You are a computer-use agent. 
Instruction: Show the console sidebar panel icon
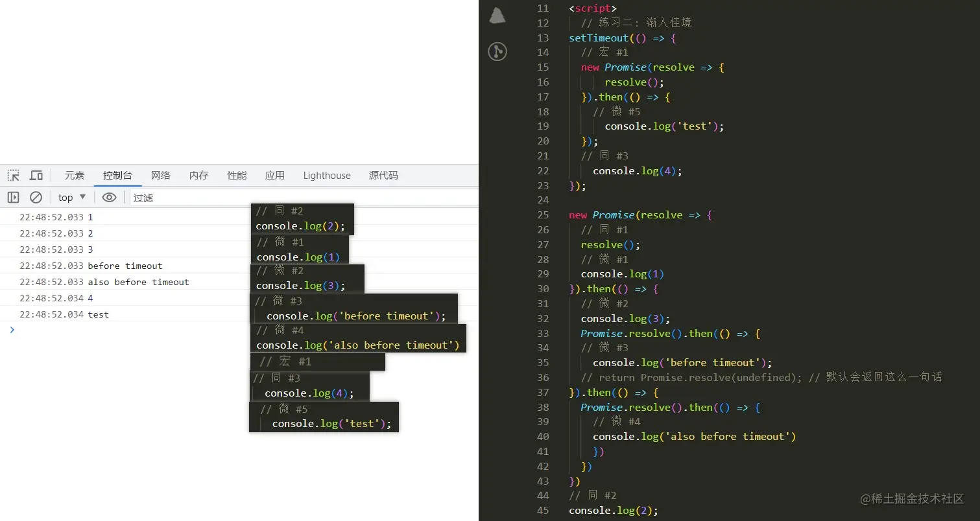click(13, 198)
